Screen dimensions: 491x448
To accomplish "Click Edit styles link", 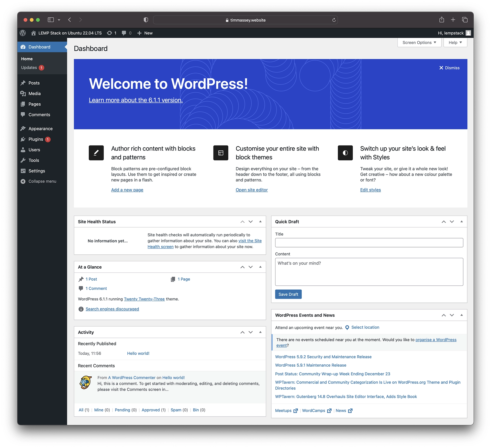I will tap(370, 190).
